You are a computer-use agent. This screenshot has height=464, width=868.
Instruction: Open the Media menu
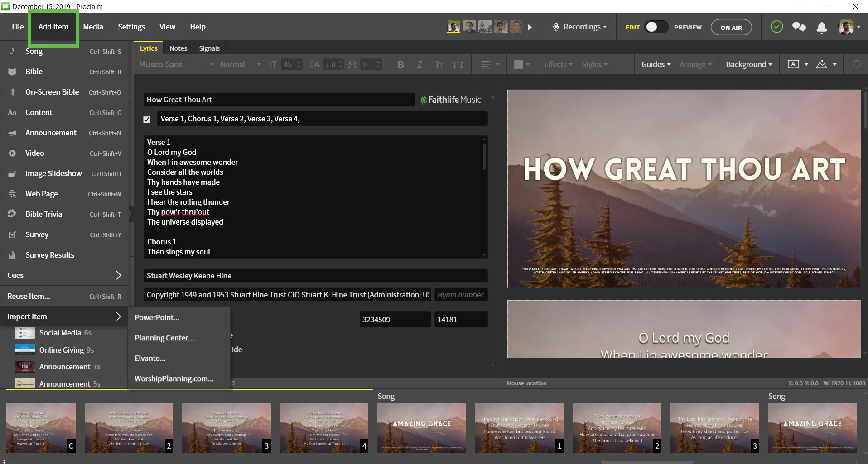93,27
